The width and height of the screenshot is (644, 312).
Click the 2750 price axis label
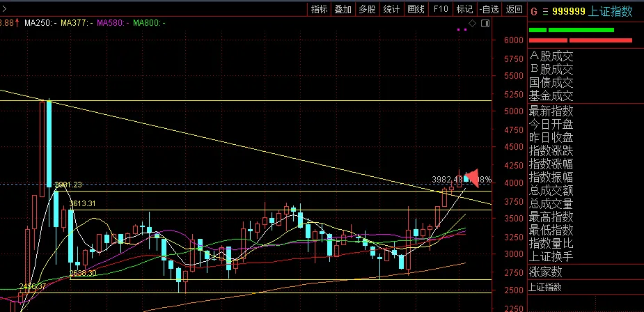(x=513, y=272)
